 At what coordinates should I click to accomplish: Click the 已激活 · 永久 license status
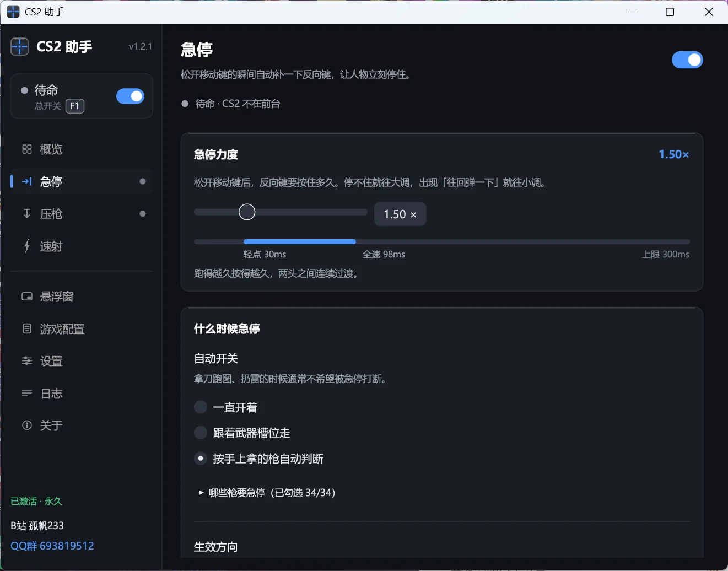36,502
